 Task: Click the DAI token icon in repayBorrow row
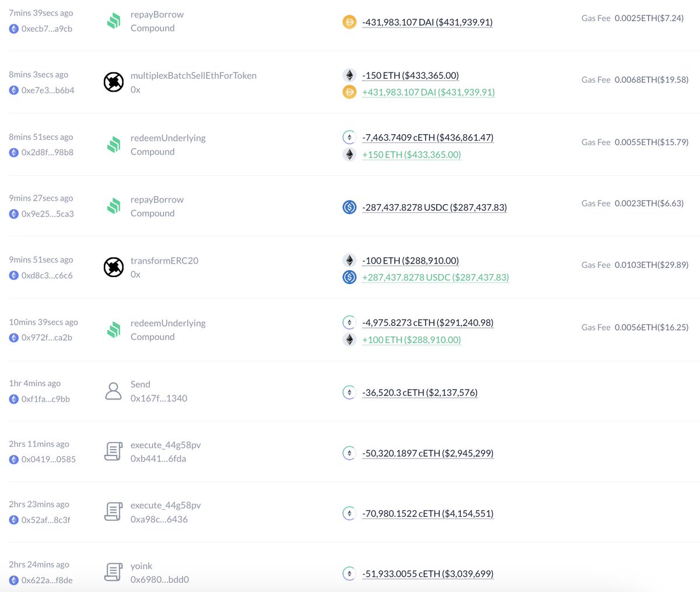click(349, 22)
